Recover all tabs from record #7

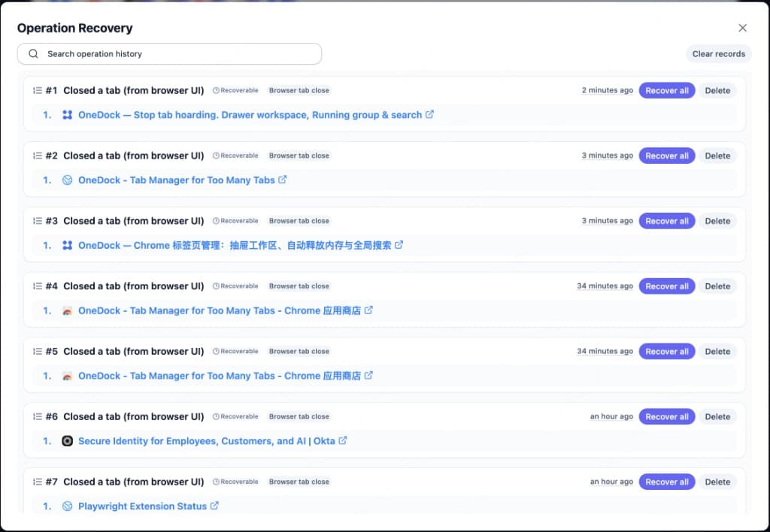[667, 482]
